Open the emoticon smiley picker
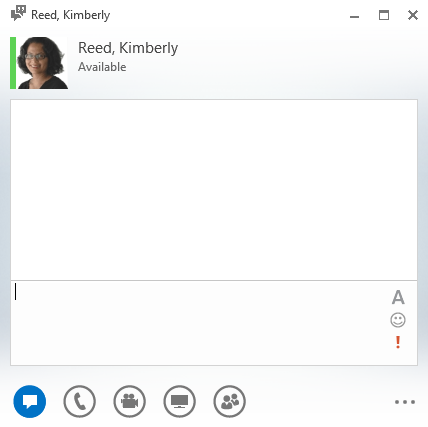Viewport: 428px width, 427px height. (x=398, y=320)
